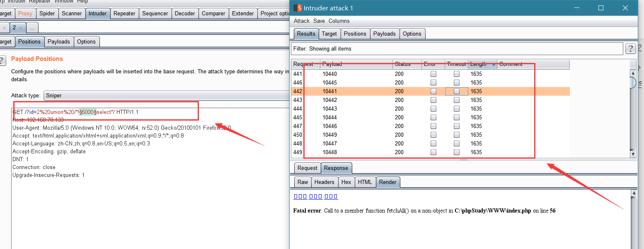The image size is (644, 249).
Task: Add a new intruder tab with the '...' tab
Action: (x=32, y=28)
